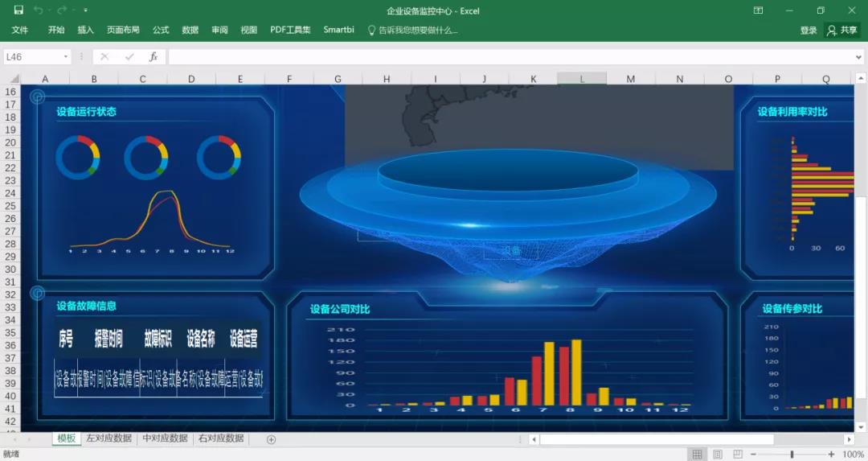Expand the formula bar chevron
This screenshot has width=868, height=461.
point(859,57)
